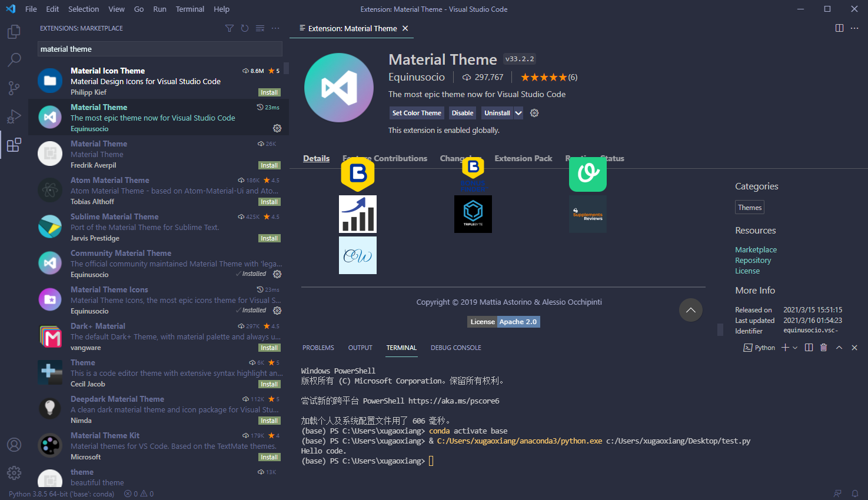This screenshot has height=500, width=868.
Task: Open the Run and Debug view
Action: pos(14,116)
